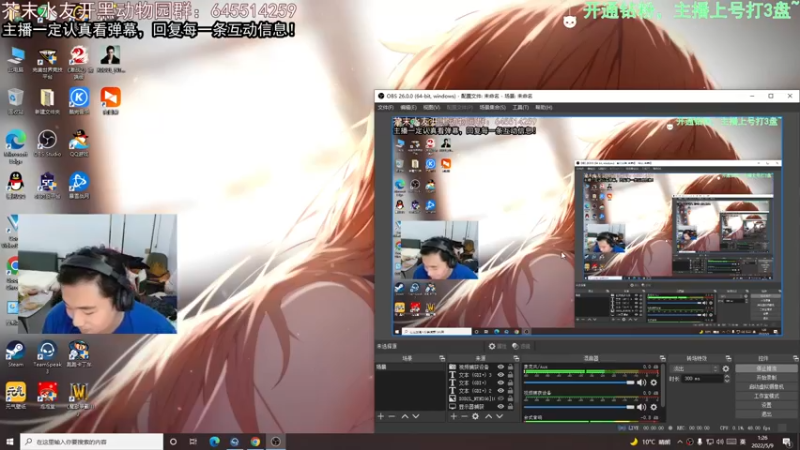
Task: Open OBS Studio desktop shortcut
Action: [x=47, y=143]
